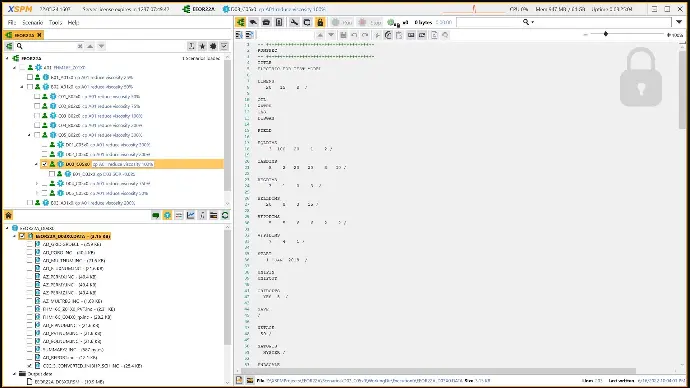
Task: Select the first include file under the DATA file
Action: coord(72,245)
